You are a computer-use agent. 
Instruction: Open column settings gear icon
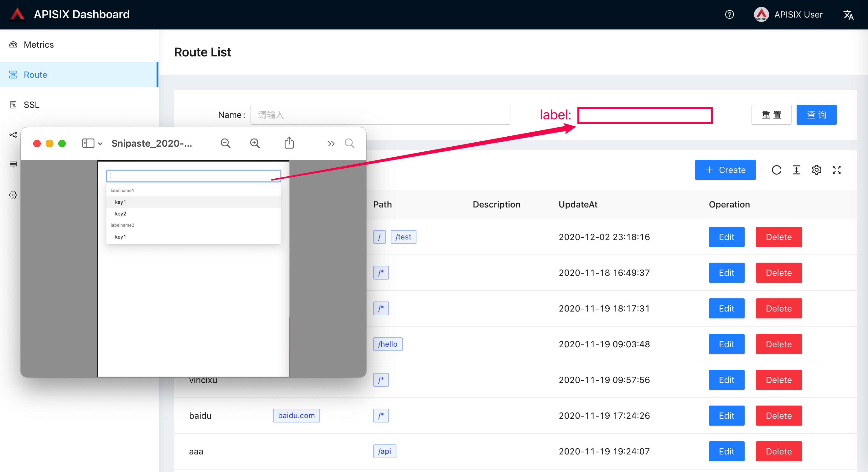(816, 170)
